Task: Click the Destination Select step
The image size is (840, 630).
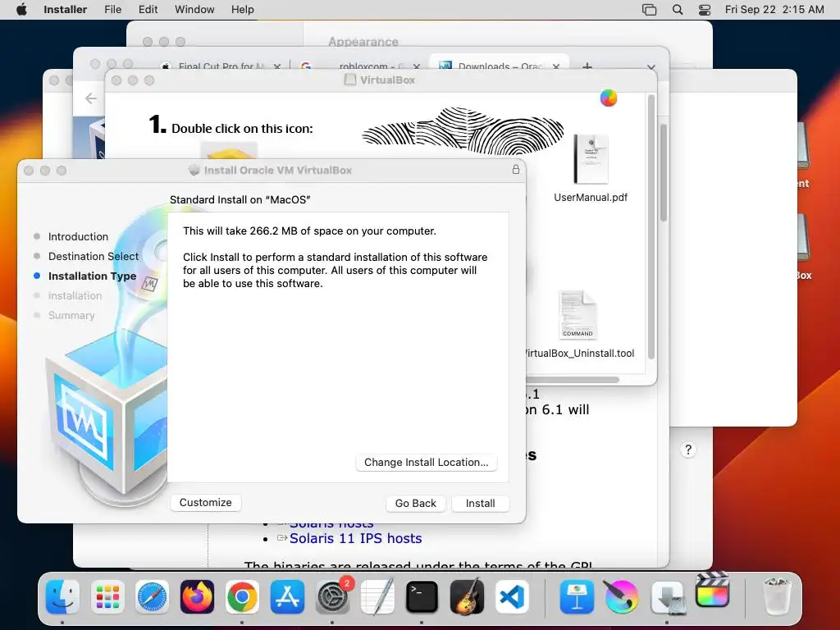Action: pos(94,256)
